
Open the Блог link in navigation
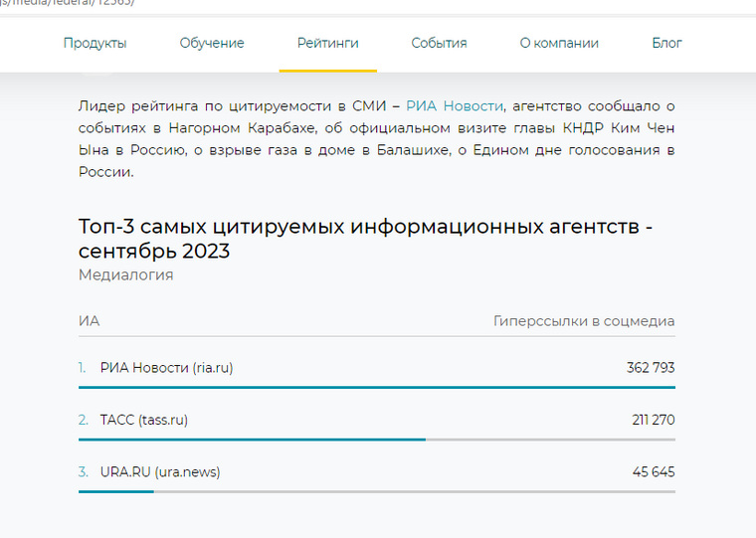pos(666,43)
